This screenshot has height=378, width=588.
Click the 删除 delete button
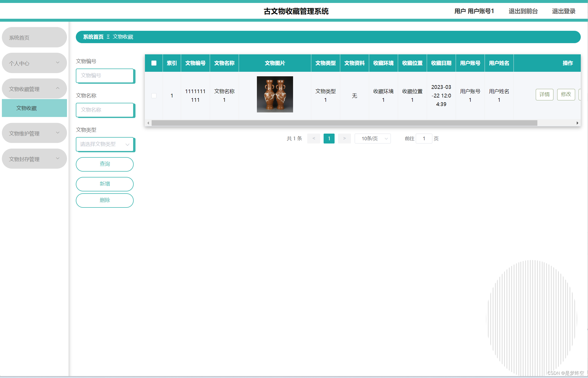(105, 200)
